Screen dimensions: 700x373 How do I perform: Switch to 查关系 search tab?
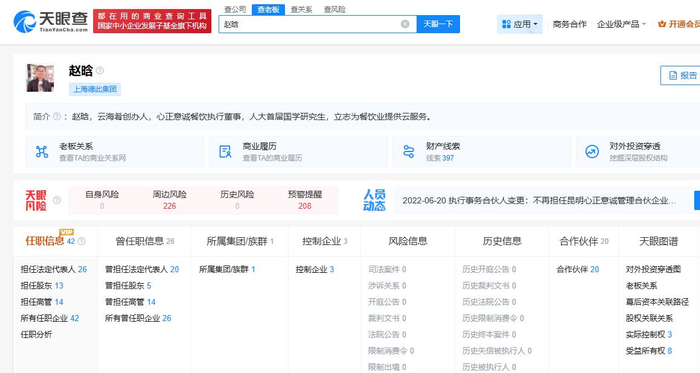point(301,9)
